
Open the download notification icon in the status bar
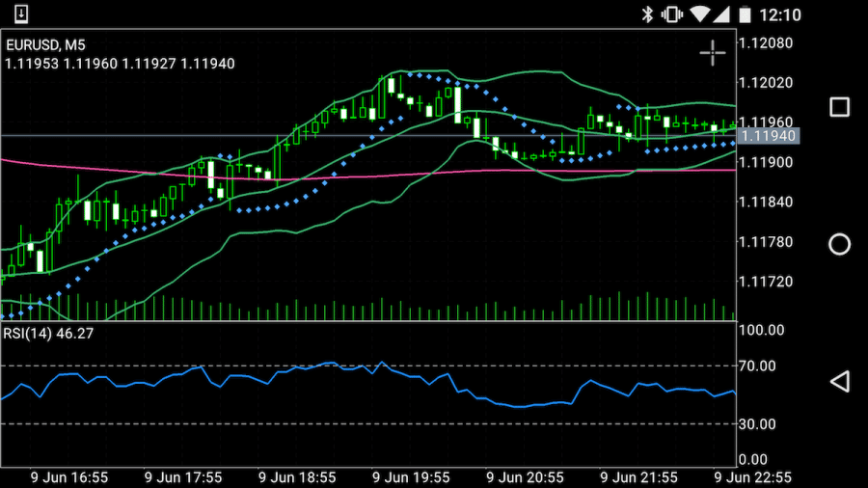[x=21, y=14]
